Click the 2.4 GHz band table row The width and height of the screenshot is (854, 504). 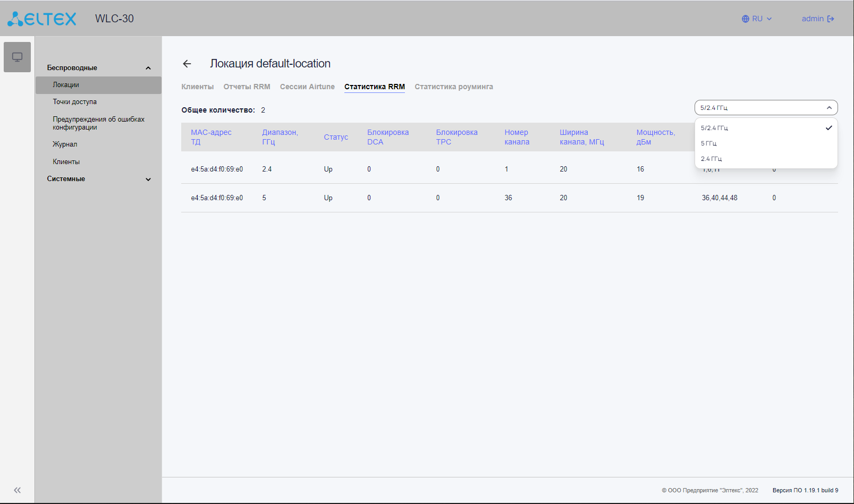pyautogui.click(x=425, y=169)
